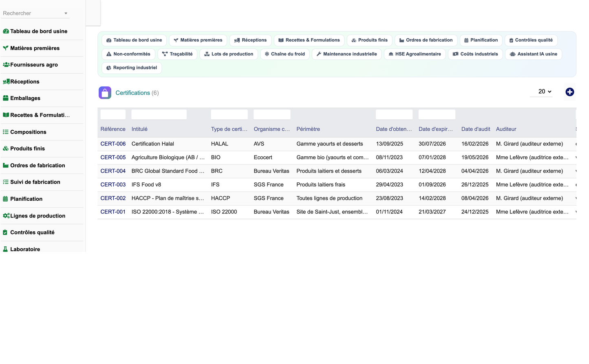Click the Chaîne du froid snowflake icon
Screen dimensions: 589x364
click(x=267, y=54)
